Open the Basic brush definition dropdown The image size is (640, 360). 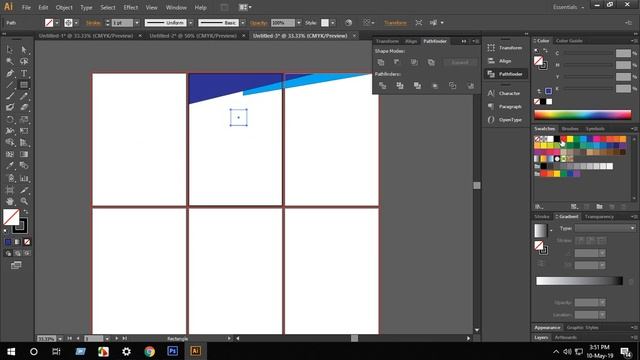[x=243, y=23]
